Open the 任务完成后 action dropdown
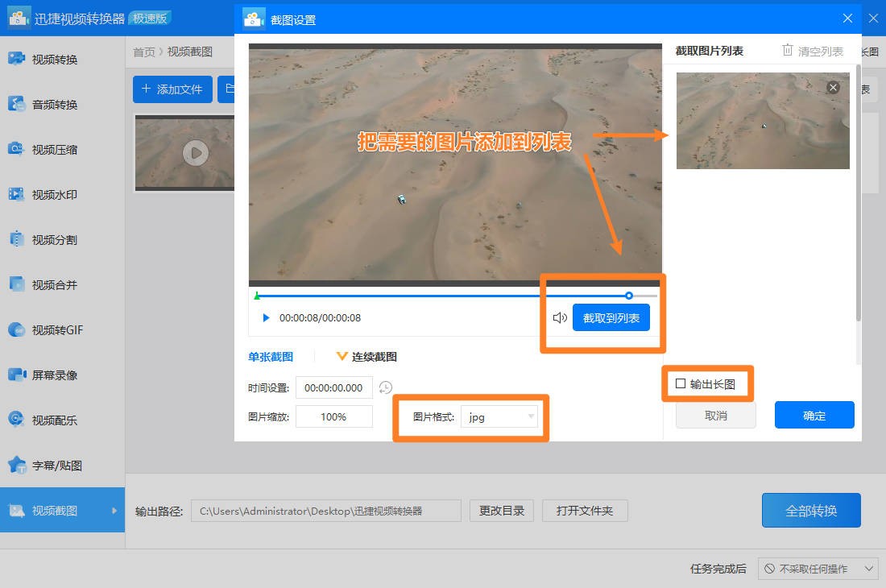Viewport: 886px width, 588px height. click(x=819, y=569)
